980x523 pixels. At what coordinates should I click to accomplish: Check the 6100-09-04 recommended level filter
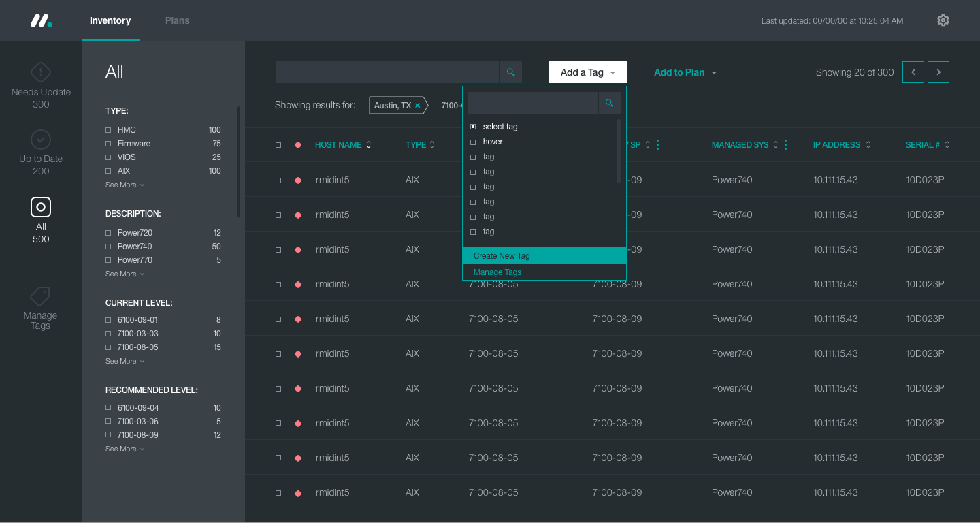click(108, 408)
